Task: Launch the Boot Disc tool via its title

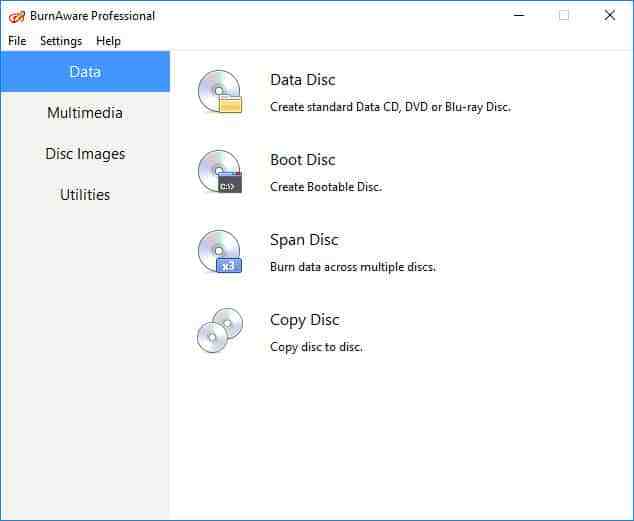Action: [303, 160]
